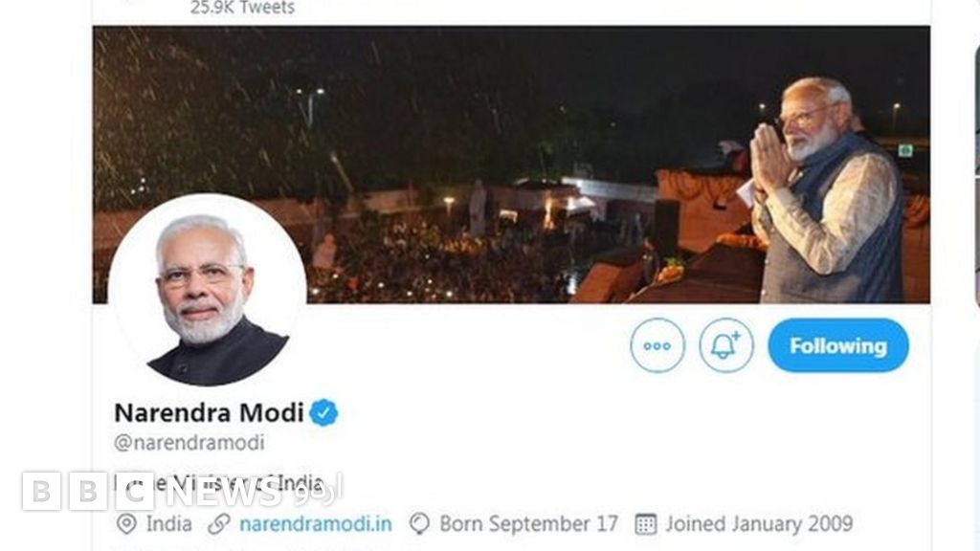Click the BBC letter blocks logo

[88, 492]
